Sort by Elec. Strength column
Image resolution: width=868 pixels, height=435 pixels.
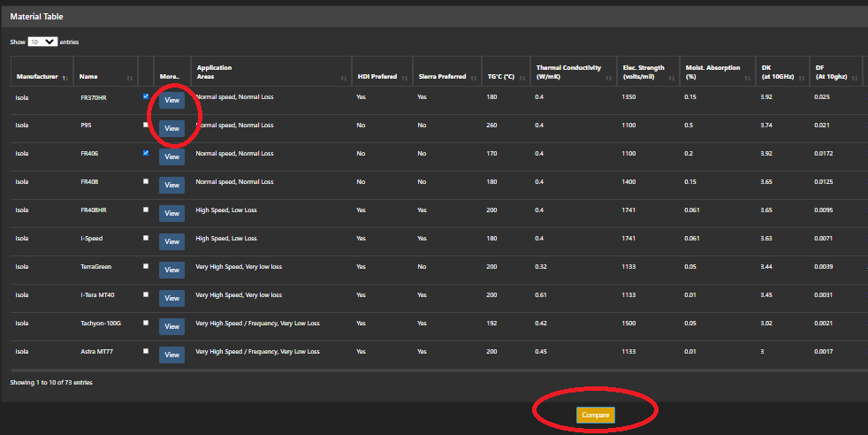point(648,72)
